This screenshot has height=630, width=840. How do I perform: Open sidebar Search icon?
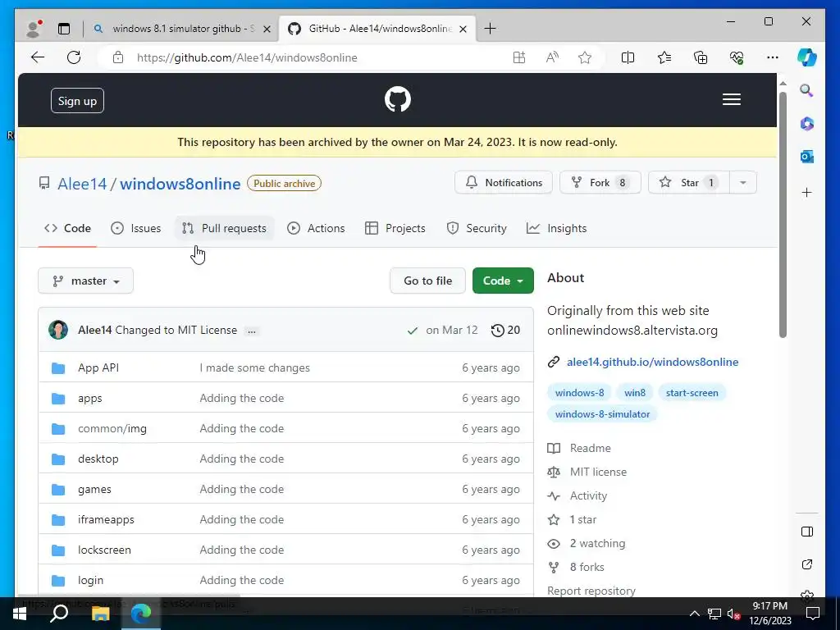(x=807, y=90)
